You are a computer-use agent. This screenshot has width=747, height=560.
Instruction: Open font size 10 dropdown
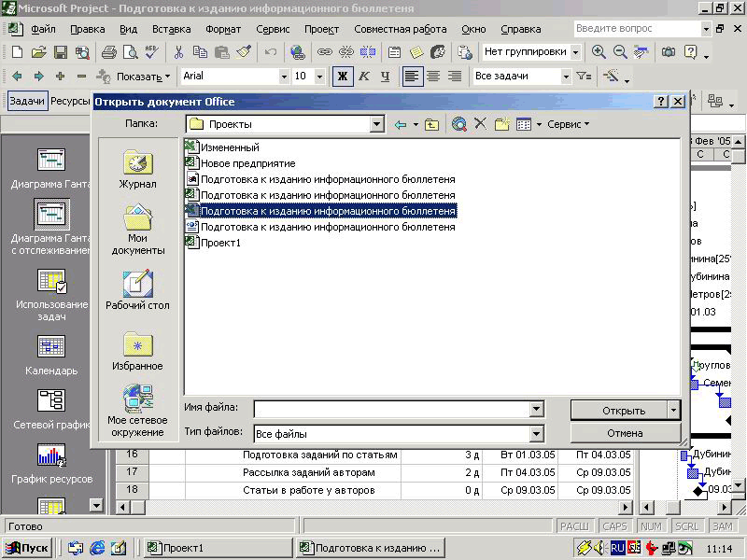pos(319,77)
